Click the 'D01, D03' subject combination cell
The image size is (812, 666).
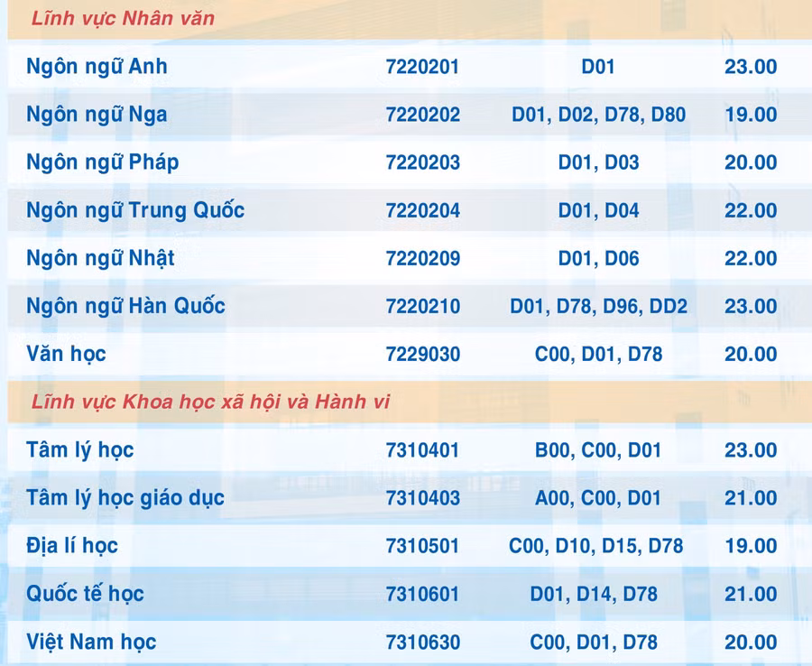[x=598, y=162]
